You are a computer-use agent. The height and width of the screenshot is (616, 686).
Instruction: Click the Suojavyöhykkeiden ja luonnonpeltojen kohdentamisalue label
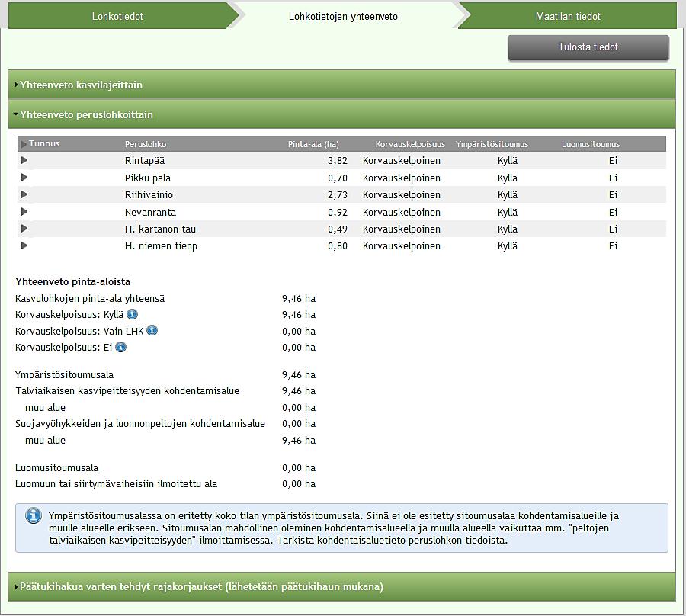click(x=140, y=424)
